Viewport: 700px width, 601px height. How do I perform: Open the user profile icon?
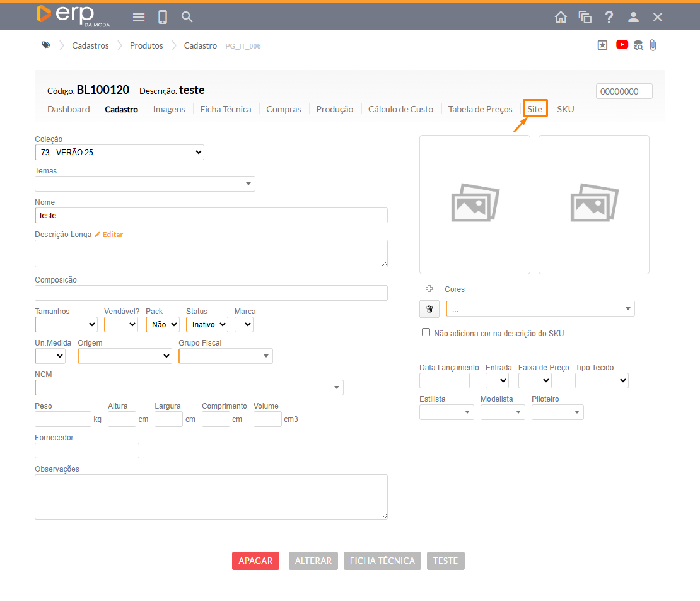634,17
